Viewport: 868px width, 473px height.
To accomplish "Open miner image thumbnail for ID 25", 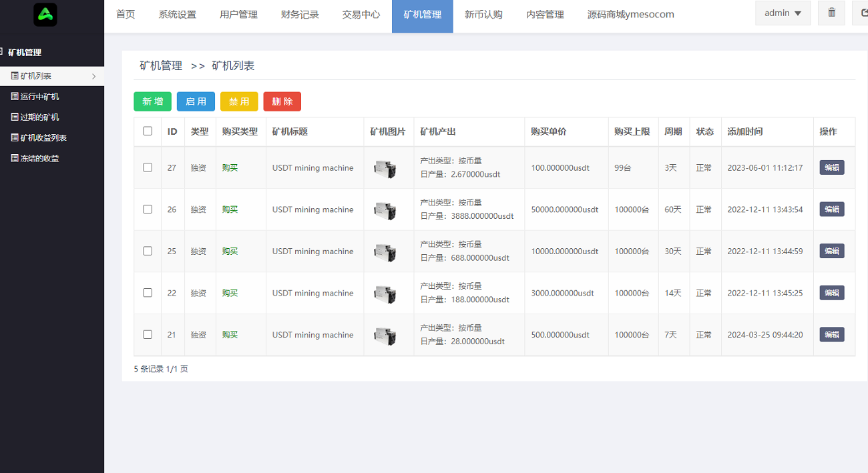I will click(x=385, y=252).
